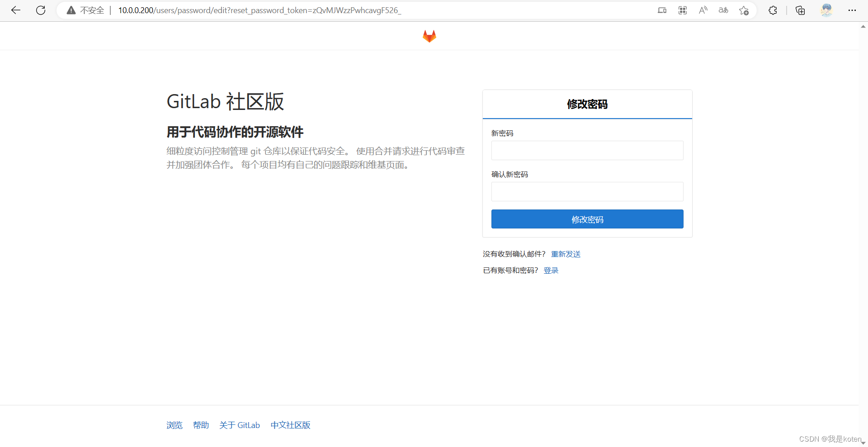
Task: Go back using the browser back arrow
Action: [x=16, y=10]
